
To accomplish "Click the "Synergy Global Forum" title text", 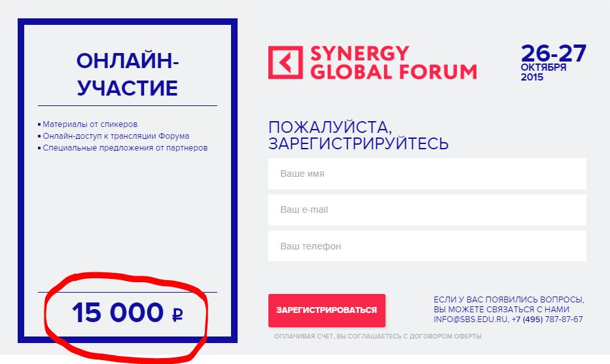I will (393, 62).
